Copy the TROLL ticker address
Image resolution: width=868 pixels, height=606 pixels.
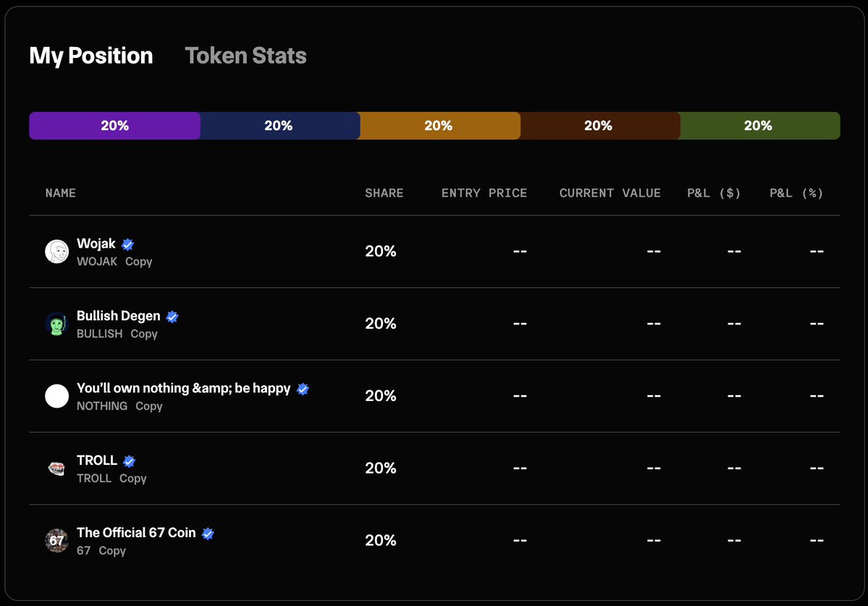[133, 479]
